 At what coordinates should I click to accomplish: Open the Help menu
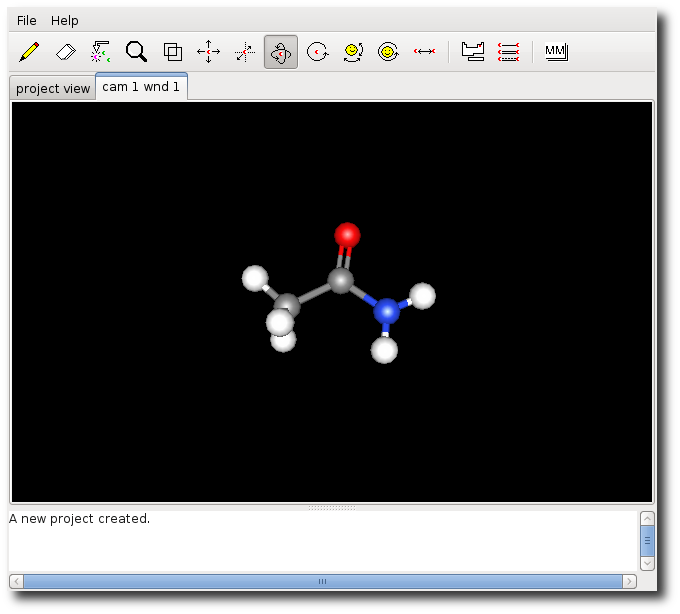[x=65, y=20]
